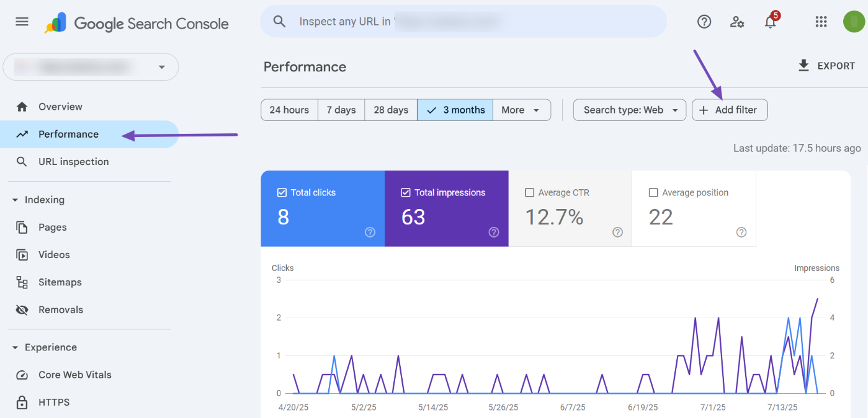
Task: Uncheck the Total impressions checkbox
Action: click(x=406, y=193)
